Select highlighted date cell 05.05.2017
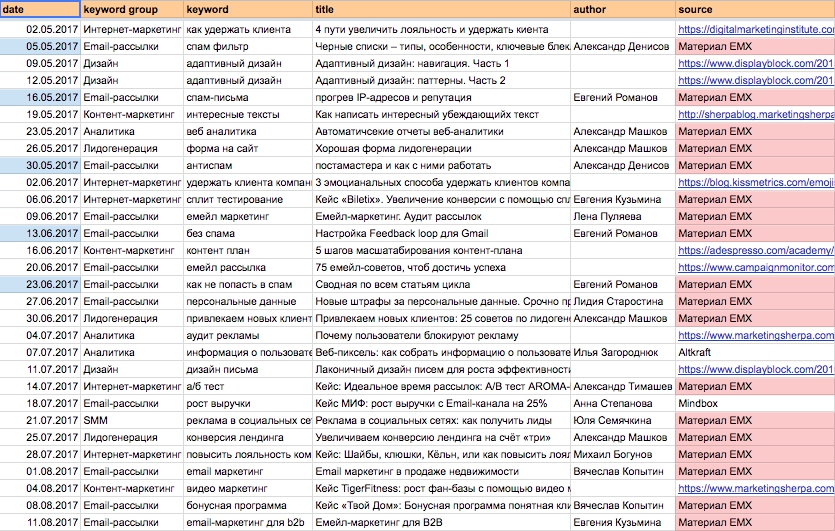Image resolution: width=835 pixels, height=531 pixels. (40, 46)
